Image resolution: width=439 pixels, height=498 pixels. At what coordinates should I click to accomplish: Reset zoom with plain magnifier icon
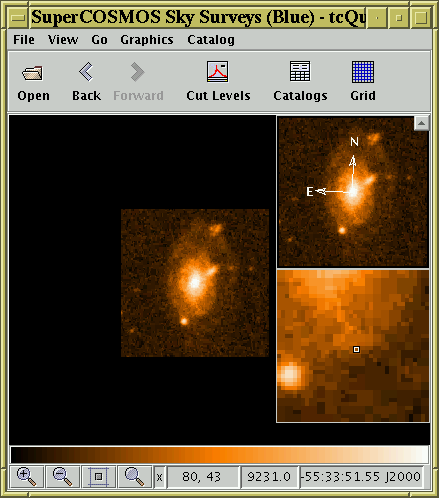pyautogui.click(x=134, y=477)
